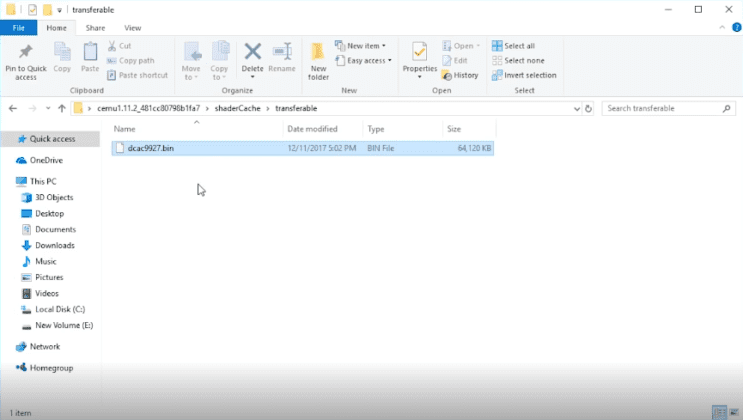The height and width of the screenshot is (420, 743).
Task: Click the Search transferable input box
Action: 663,108
